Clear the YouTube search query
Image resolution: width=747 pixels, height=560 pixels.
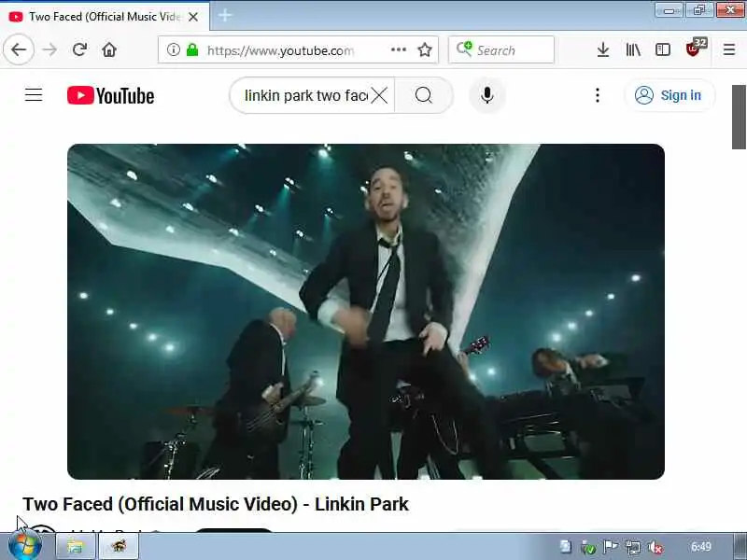click(x=379, y=95)
